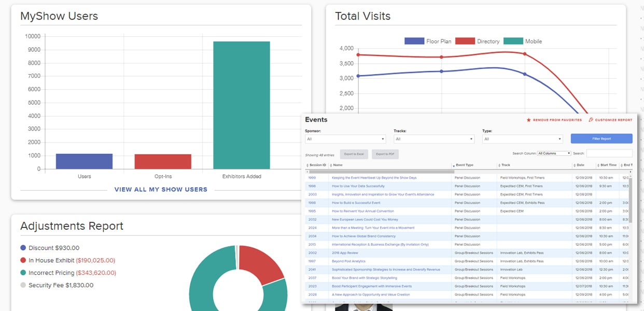
Task: Click Export to PDF
Action: click(x=385, y=154)
